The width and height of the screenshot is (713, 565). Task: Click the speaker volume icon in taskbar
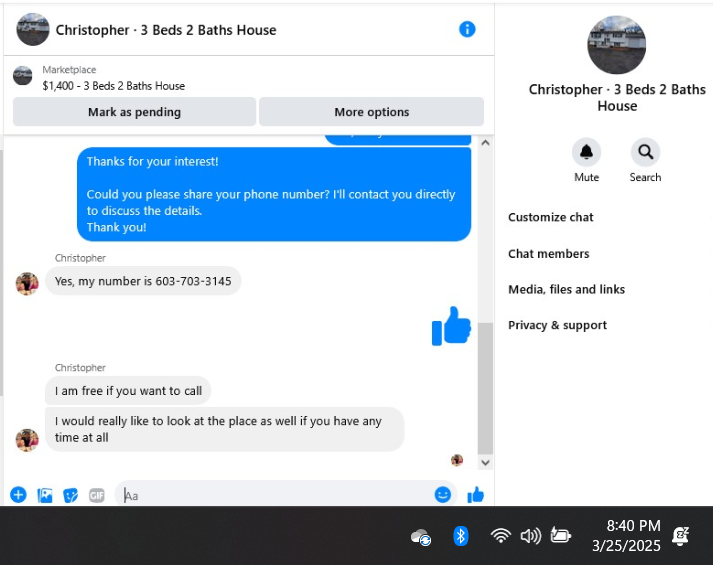531,536
